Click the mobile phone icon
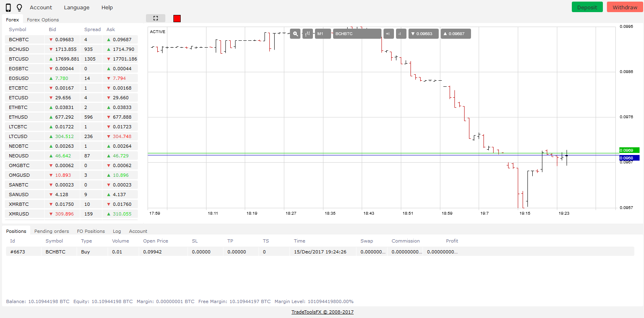The height and width of the screenshot is (318, 644). pos(8,8)
